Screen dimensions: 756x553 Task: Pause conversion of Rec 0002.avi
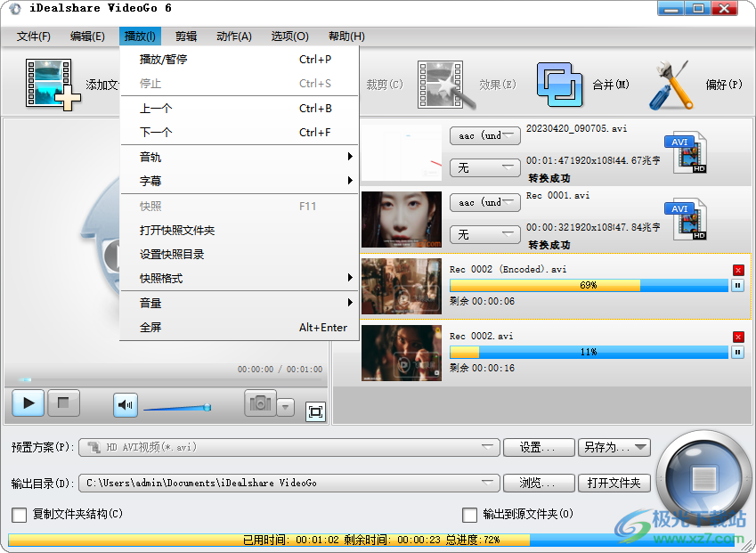click(737, 353)
